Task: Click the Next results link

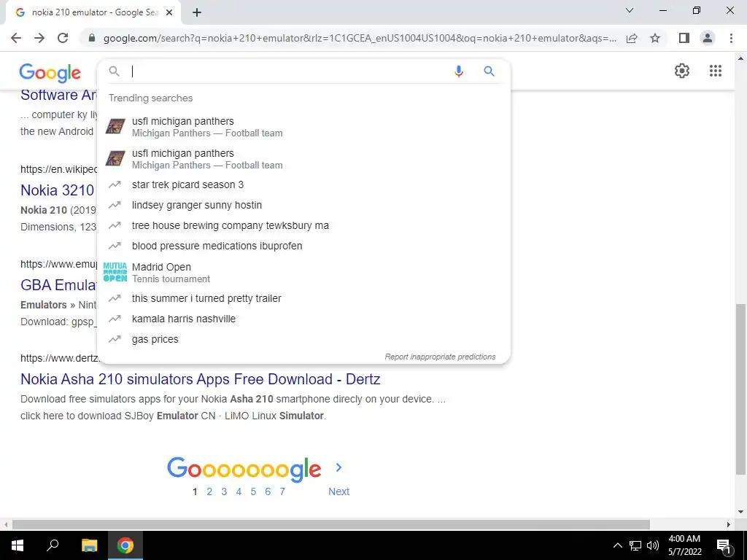Action: tap(338, 491)
